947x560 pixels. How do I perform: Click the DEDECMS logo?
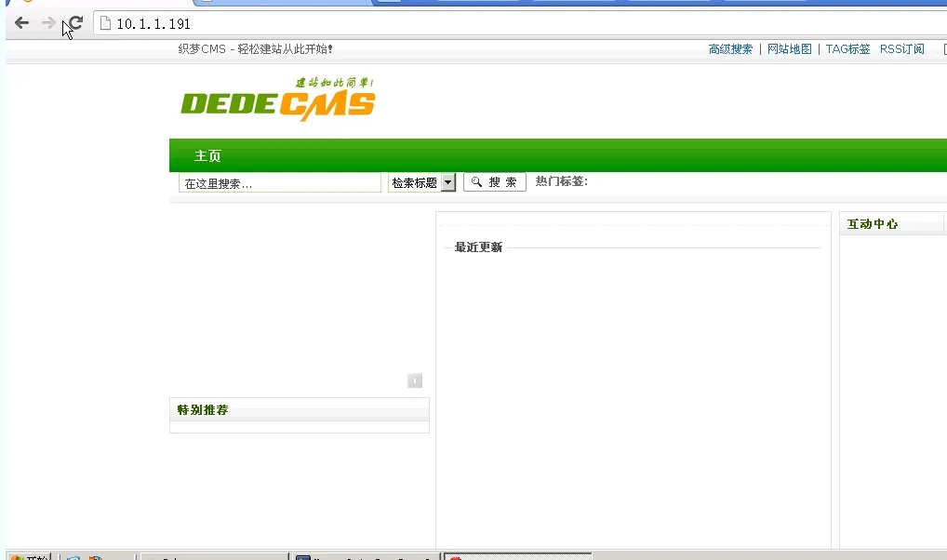[x=278, y=100]
